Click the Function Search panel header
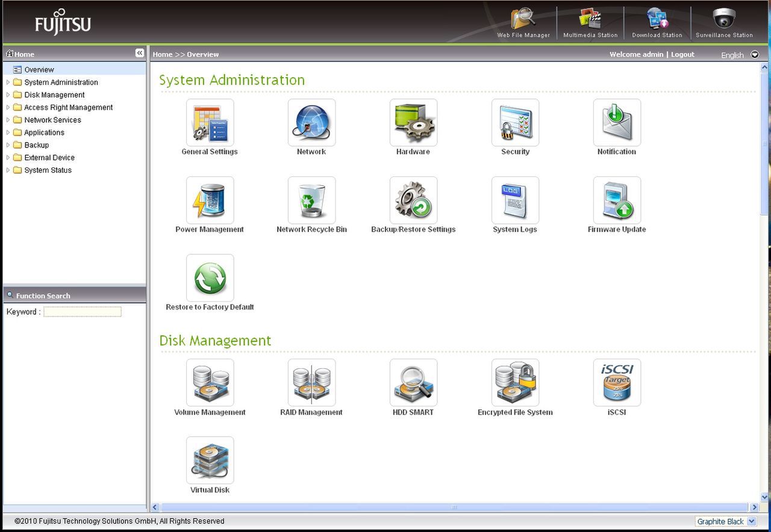771x532 pixels. 75,295
